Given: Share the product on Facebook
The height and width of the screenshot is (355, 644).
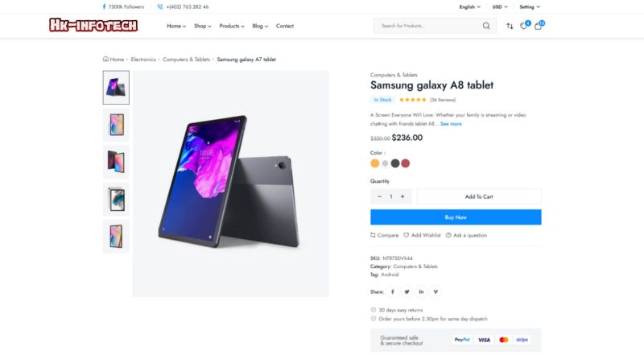Looking at the screenshot, I should [393, 291].
